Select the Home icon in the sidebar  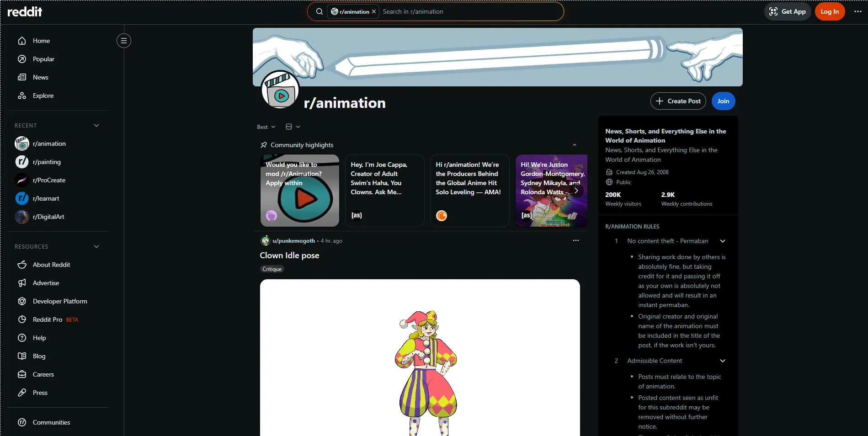tap(22, 41)
